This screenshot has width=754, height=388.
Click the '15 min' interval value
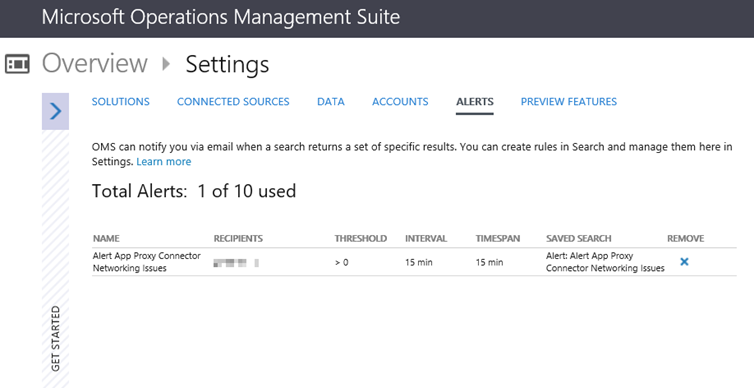pos(419,263)
